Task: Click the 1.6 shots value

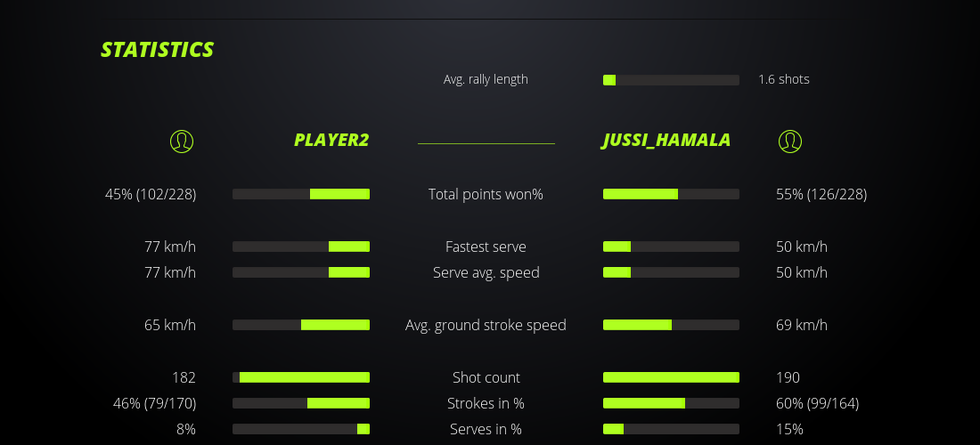Action: [x=784, y=79]
